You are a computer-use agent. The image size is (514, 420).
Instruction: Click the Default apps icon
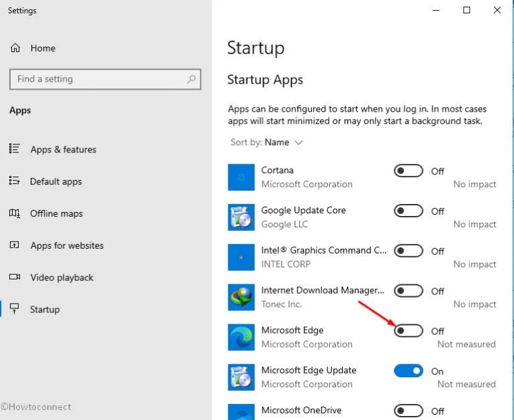tap(15, 181)
